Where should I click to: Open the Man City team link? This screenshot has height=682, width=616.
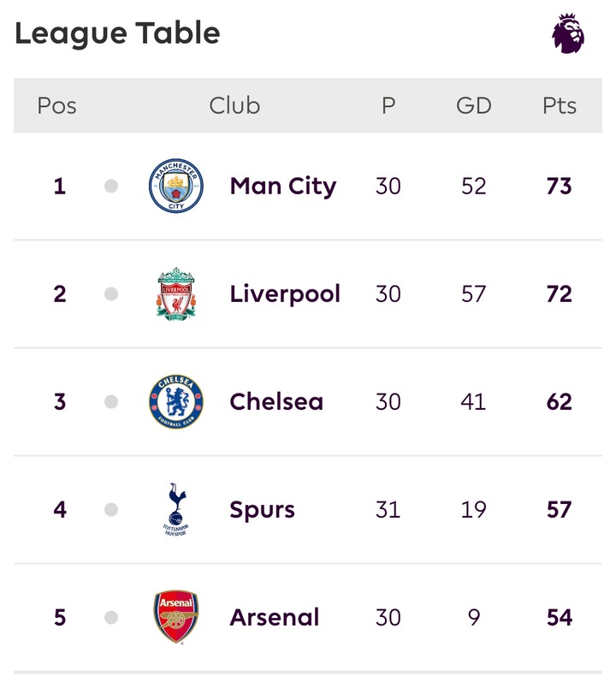(283, 187)
